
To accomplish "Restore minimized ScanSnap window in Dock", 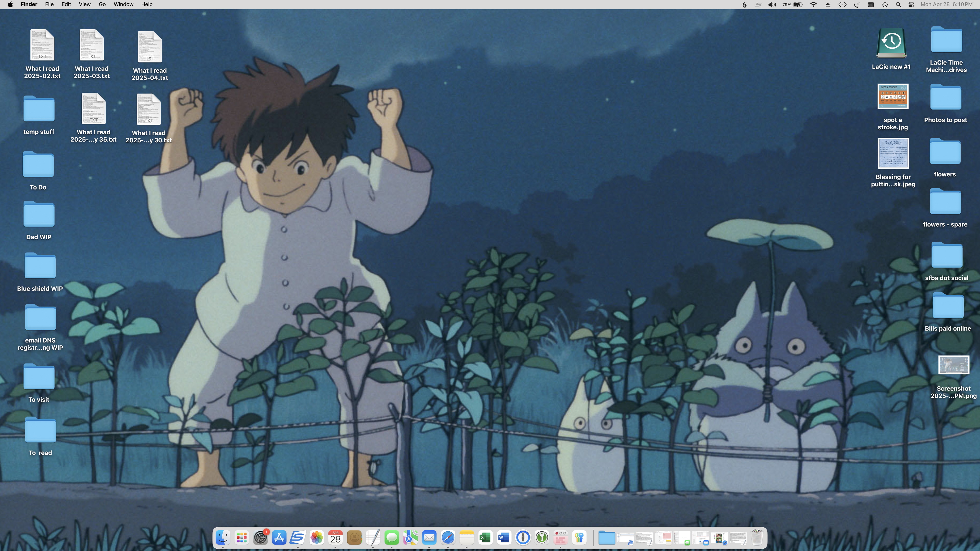I will coord(626,539).
